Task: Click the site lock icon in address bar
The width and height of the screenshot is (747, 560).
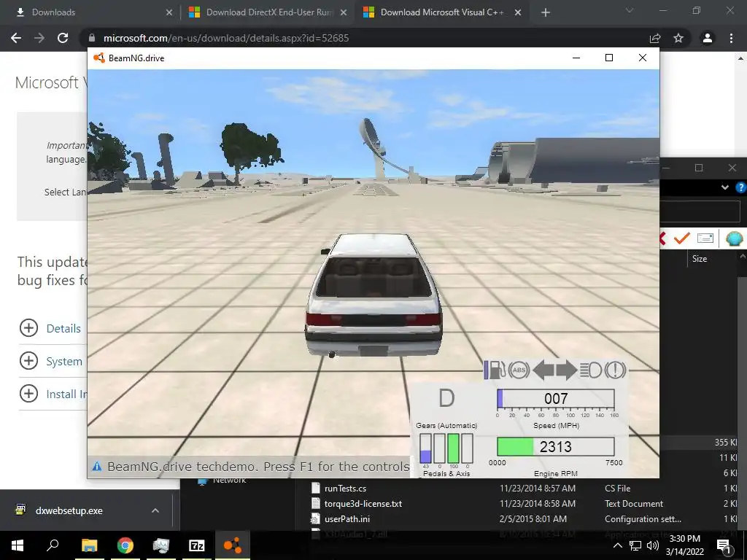Action: tap(93, 38)
